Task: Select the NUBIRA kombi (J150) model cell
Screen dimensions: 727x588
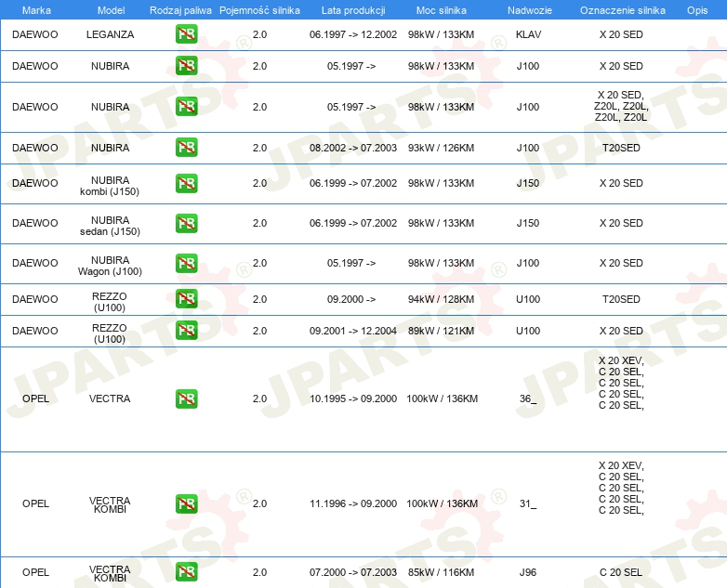Action: point(110,186)
